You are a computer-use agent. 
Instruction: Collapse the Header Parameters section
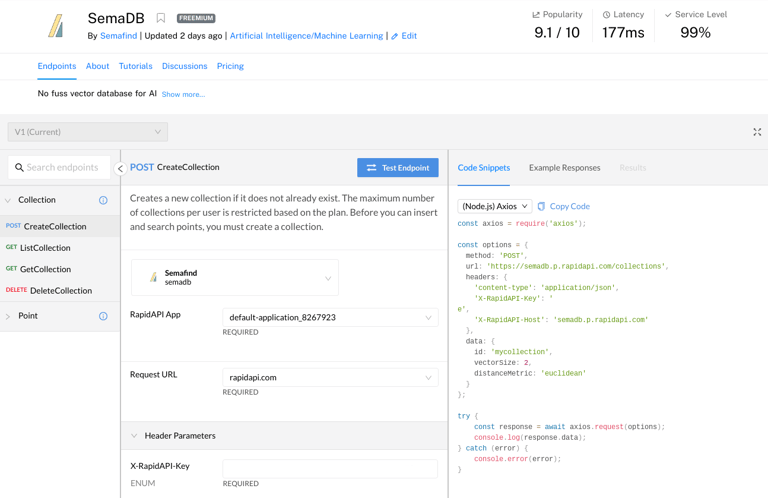pyautogui.click(x=134, y=436)
